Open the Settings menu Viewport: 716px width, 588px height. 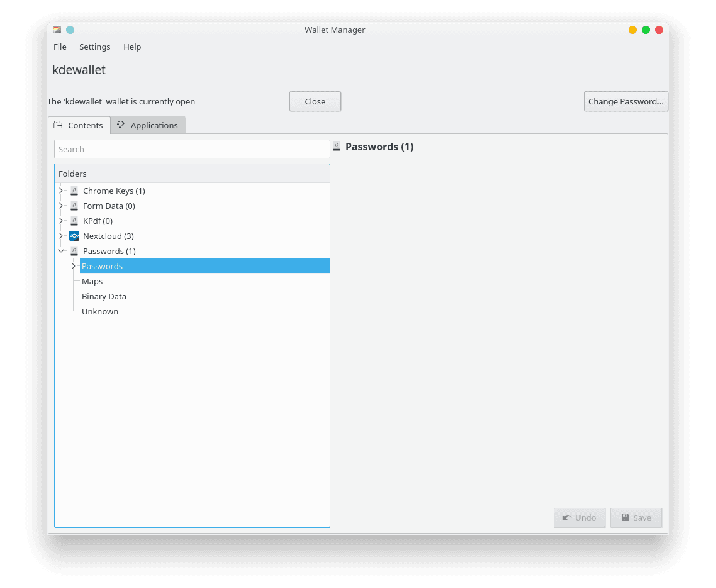[x=94, y=47]
